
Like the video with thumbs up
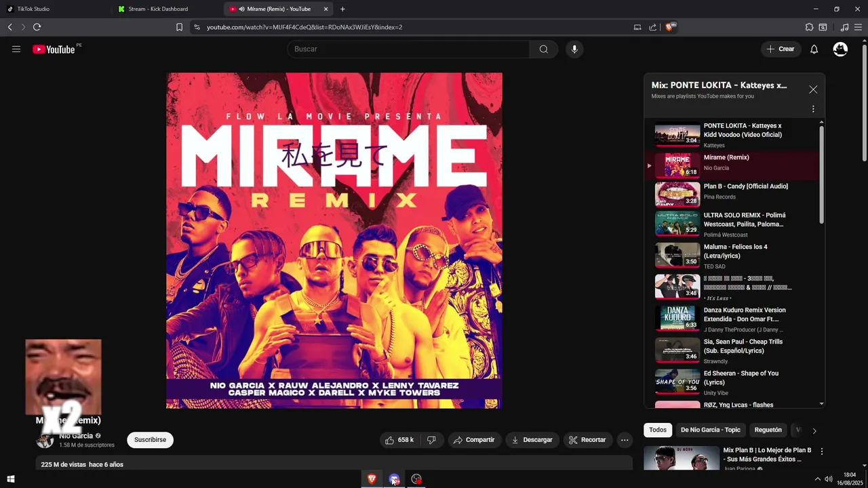tap(400, 440)
